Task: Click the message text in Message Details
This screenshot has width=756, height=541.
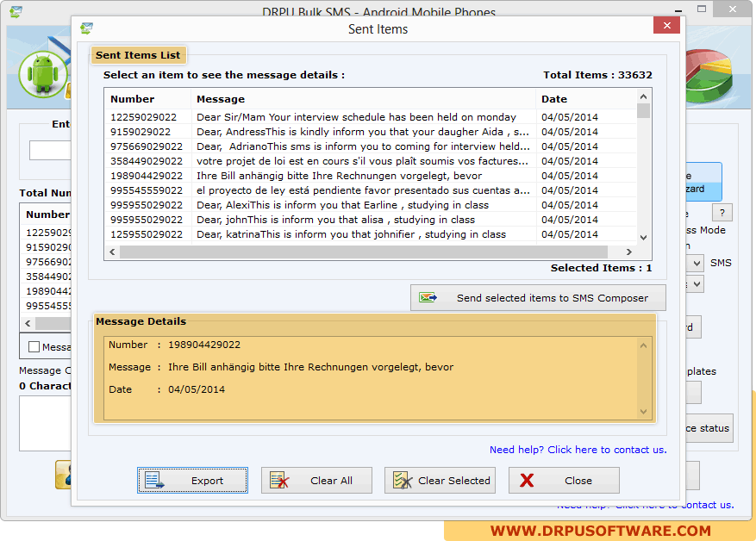Action: pos(310,367)
